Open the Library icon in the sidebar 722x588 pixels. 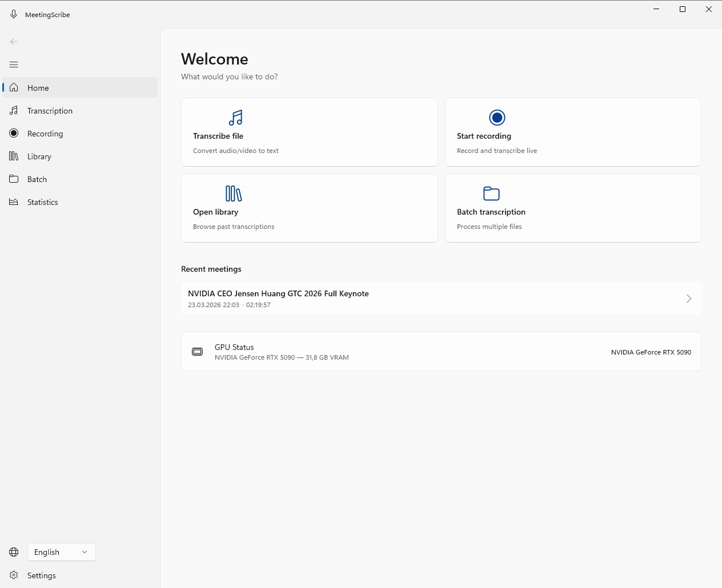14,156
